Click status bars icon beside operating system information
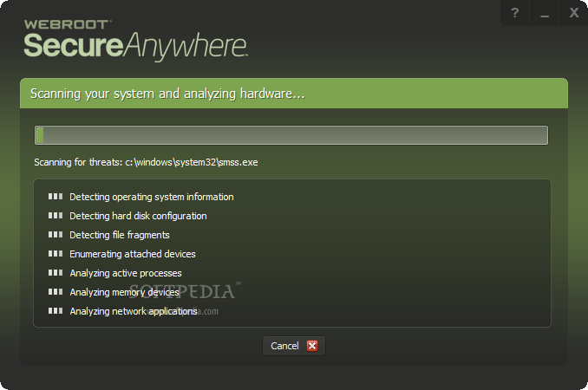Screen dimensions: 588x390 56,197
